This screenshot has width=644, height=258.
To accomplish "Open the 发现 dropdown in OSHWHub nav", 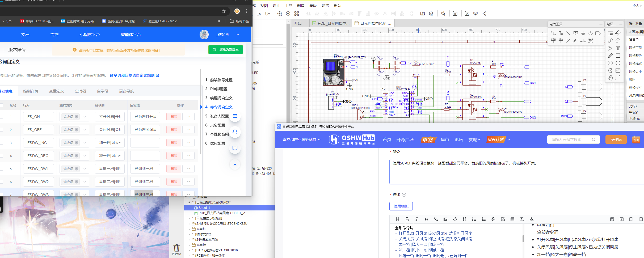I will (474, 139).
